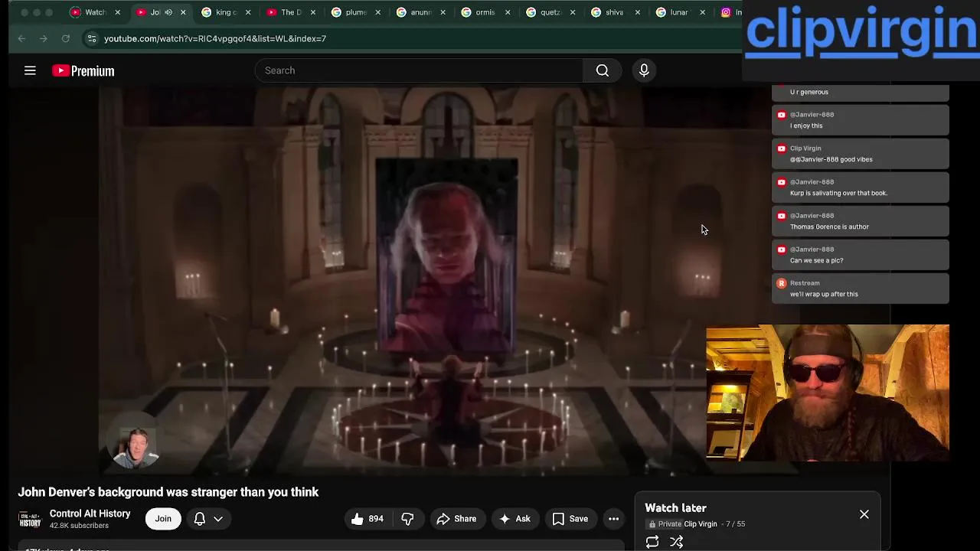Dislike the video with thumbs down

(407, 519)
